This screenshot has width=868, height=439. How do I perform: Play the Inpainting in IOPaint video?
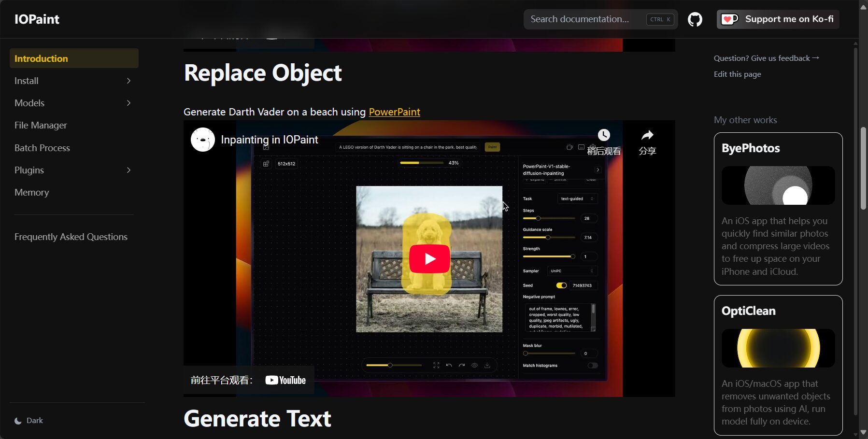click(x=429, y=259)
